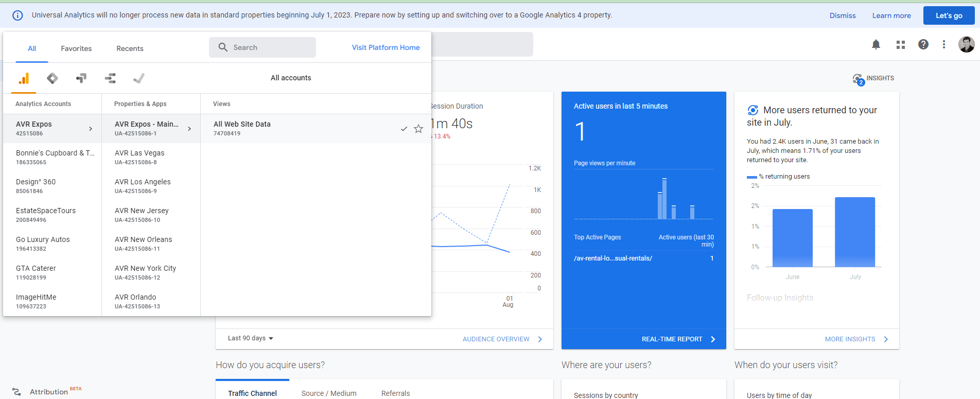Viewport: 980px width, 399px height.
Task: Click the Let's go button
Action: [949, 15]
